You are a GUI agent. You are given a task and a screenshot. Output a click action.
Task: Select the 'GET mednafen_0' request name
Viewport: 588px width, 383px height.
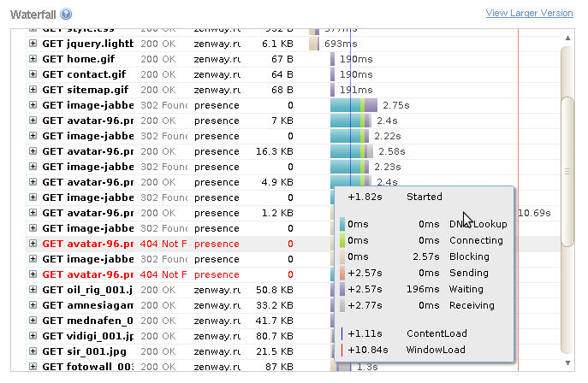pos(88,321)
